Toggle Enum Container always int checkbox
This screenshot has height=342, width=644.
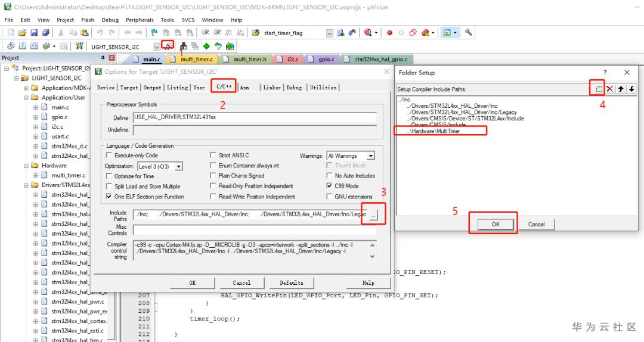[x=213, y=165]
